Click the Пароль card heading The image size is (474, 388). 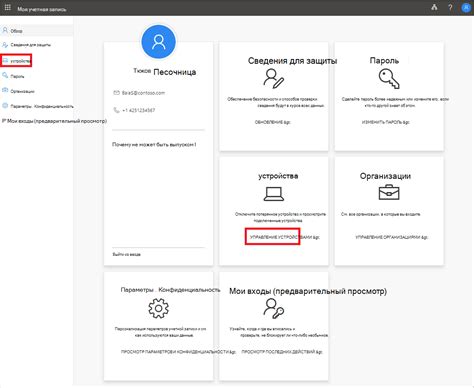[x=384, y=60]
